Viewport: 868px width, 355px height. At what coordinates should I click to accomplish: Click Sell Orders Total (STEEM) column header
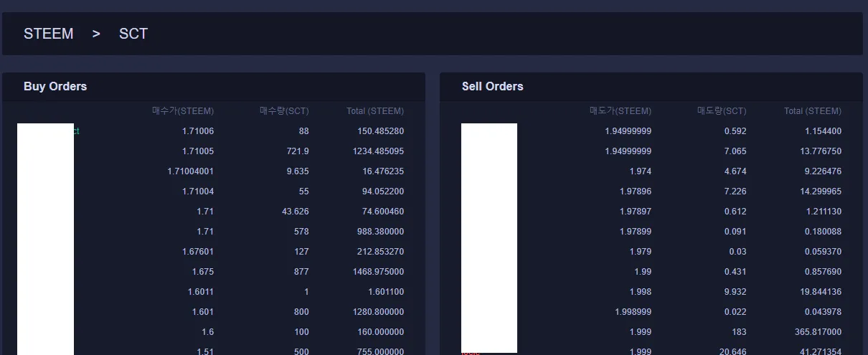click(x=813, y=111)
